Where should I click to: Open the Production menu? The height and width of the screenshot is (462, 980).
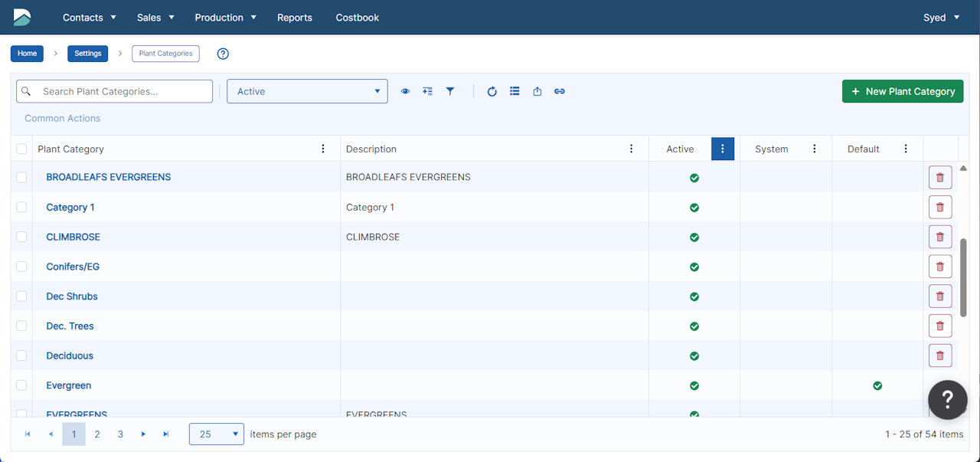coord(225,18)
